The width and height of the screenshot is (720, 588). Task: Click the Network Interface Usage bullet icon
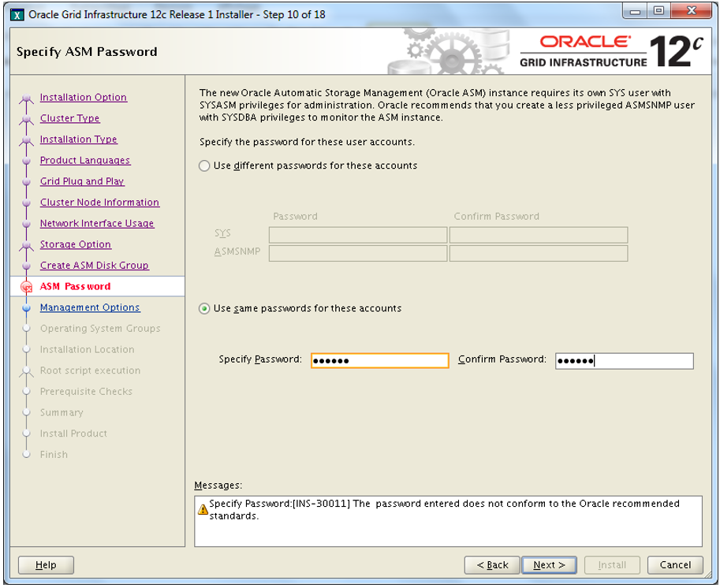pos(27,224)
